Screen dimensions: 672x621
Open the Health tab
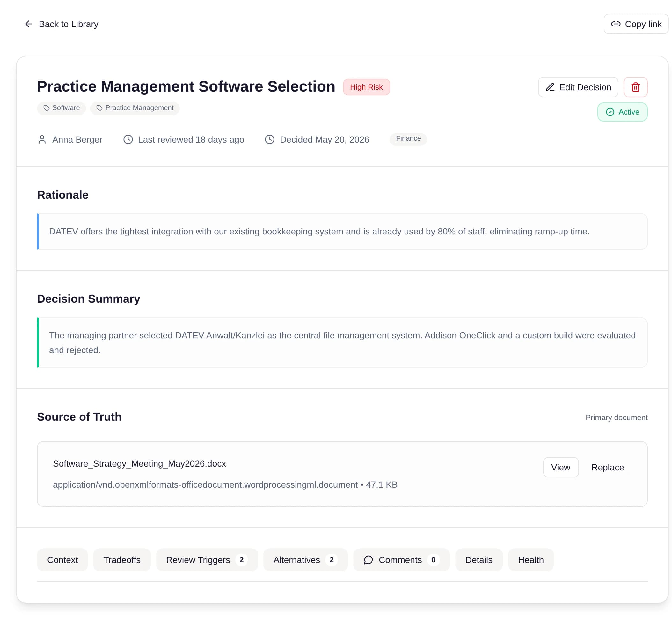530,560
